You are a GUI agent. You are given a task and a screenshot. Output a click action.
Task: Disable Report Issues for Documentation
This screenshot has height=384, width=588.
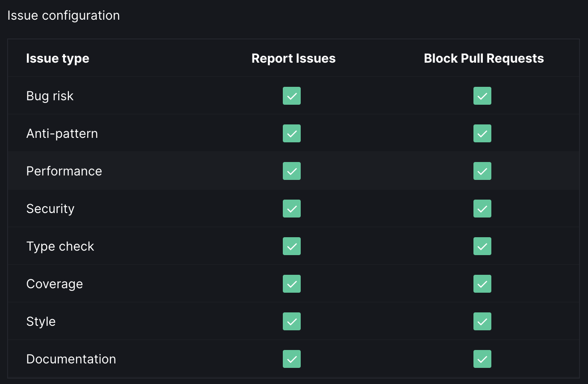tap(291, 358)
